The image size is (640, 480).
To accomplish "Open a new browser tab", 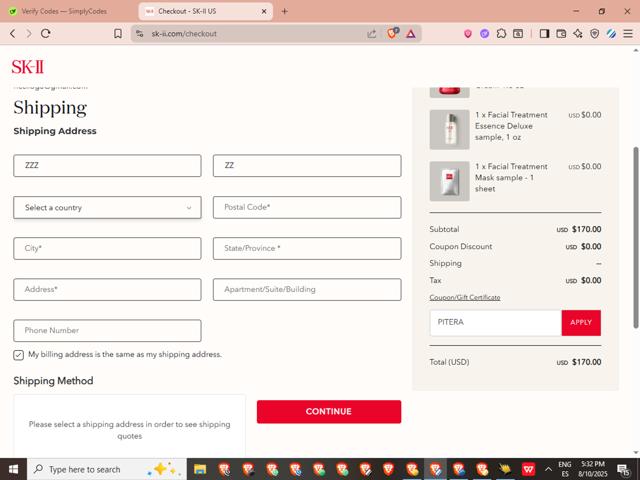I will (284, 11).
